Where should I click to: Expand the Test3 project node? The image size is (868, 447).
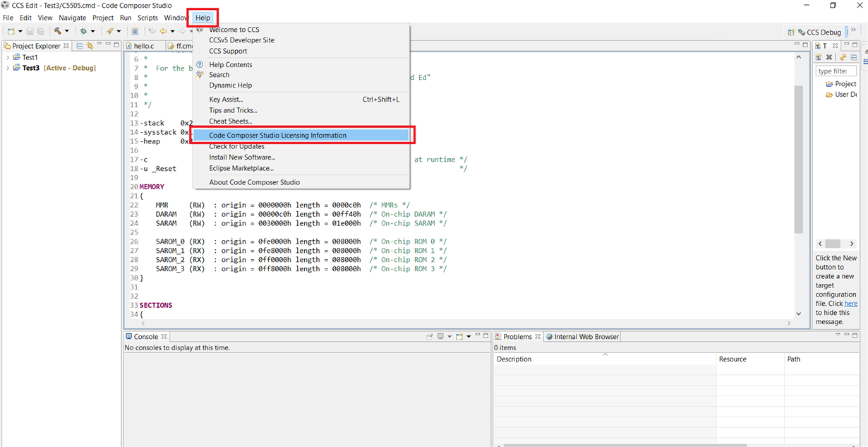pos(8,68)
